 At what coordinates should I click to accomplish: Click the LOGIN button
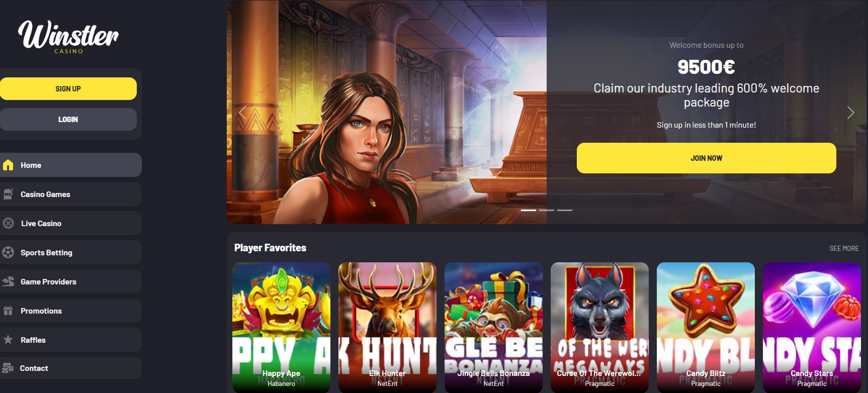pyautogui.click(x=68, y=119)
